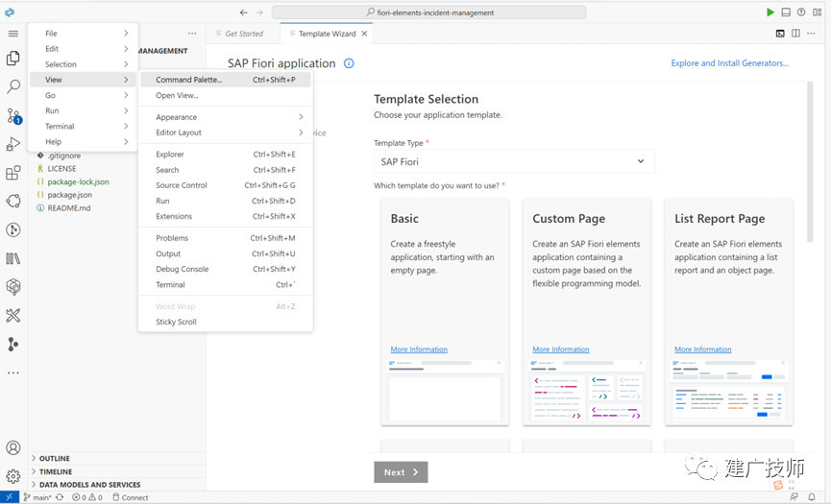Click the Next button
831x504 pixels.
[x=401, y=472]
